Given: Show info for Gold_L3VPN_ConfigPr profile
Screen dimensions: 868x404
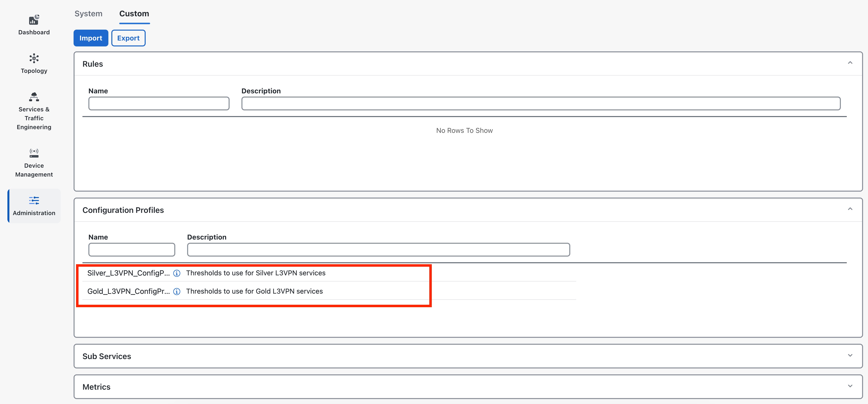Looking at the screenshot, I should click(x=177, y=291).
